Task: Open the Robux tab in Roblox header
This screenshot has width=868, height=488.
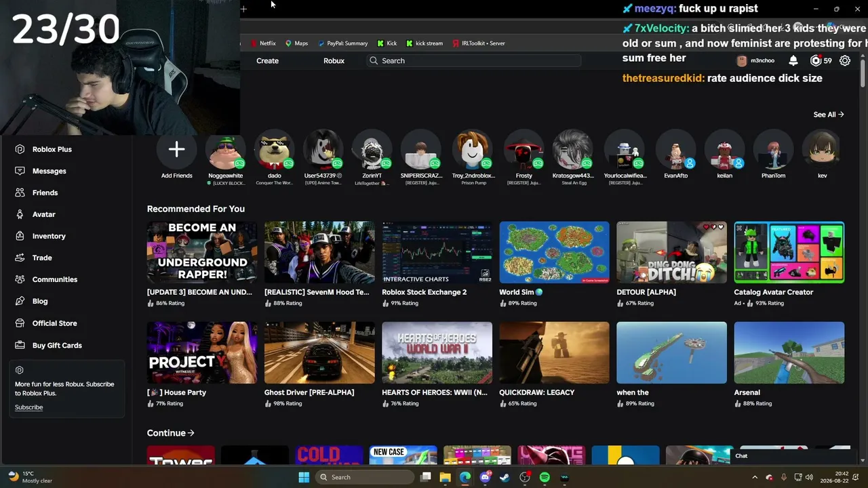Action: click(334, 61)
